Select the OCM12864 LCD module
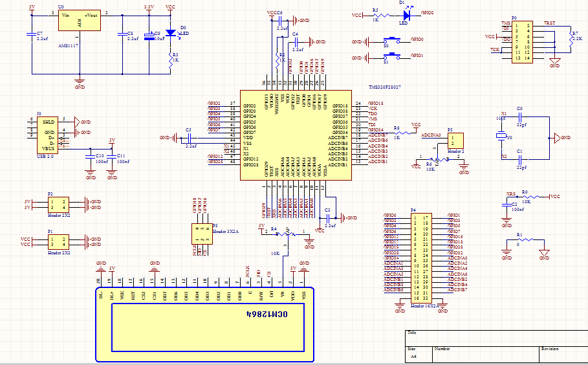This screenshot has width=588, height=365. pos(205,325)
